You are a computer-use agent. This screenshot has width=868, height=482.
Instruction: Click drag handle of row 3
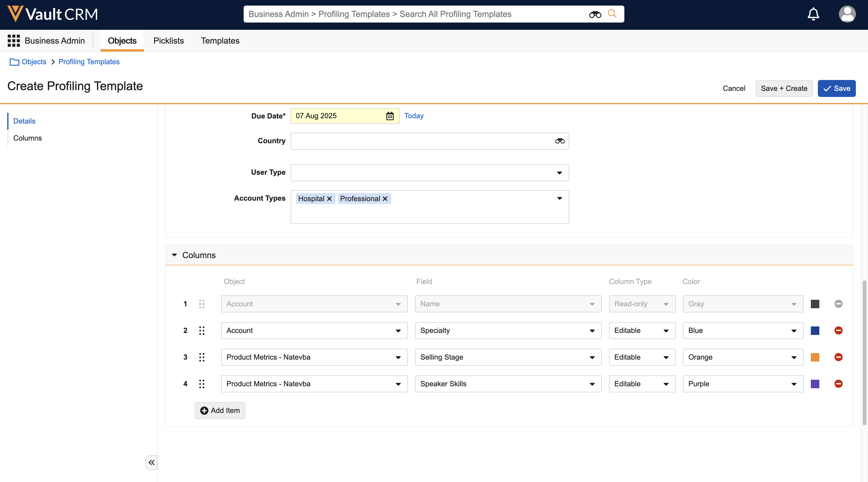pyautogui.click(x=201, y=357)
